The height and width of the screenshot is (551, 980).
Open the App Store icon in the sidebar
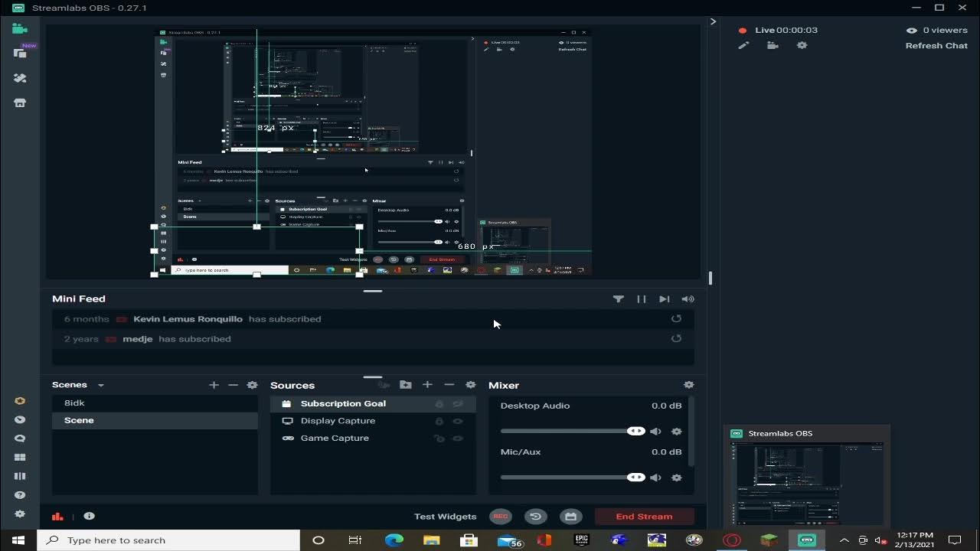coord(20,103)
